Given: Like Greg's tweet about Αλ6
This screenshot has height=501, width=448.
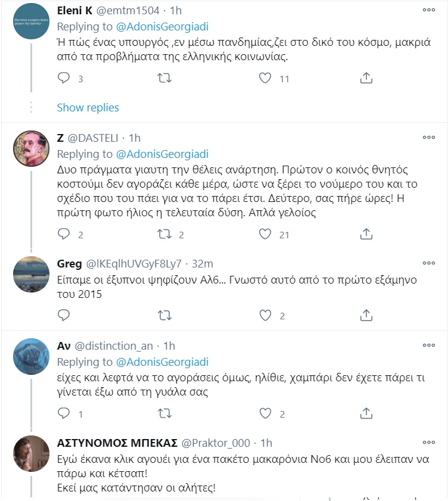Looking at the screenshot, I should point(266,315).
